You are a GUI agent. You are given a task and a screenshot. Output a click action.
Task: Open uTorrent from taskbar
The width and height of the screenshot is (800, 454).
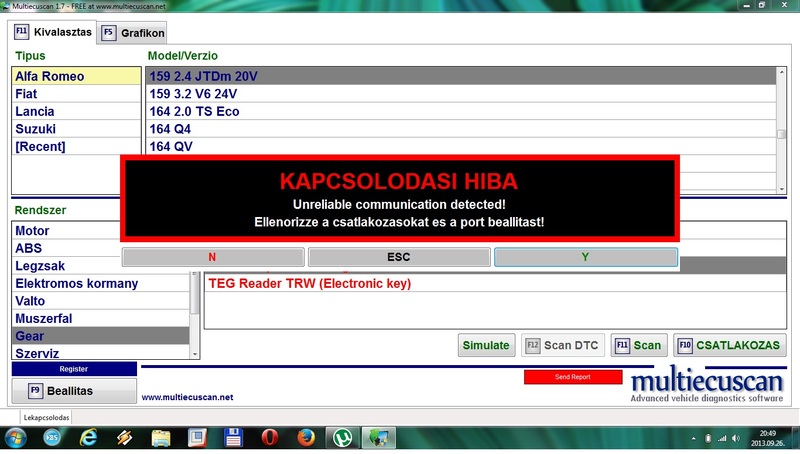point(342,438)
